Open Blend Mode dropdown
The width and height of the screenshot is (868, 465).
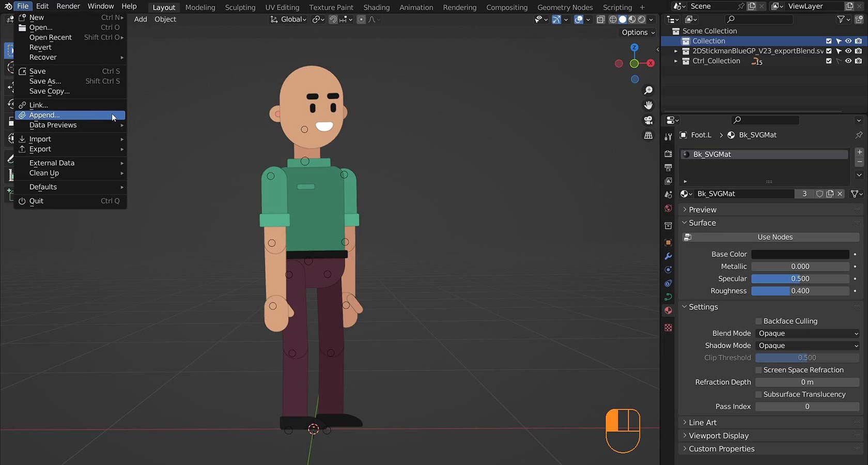807,334
